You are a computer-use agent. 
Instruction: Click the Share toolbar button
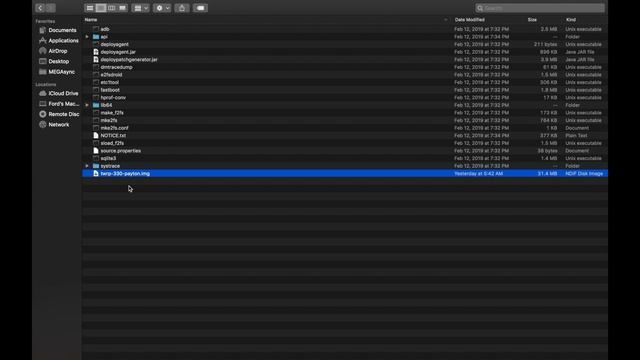pyautogui.click(x=182, y=8)
